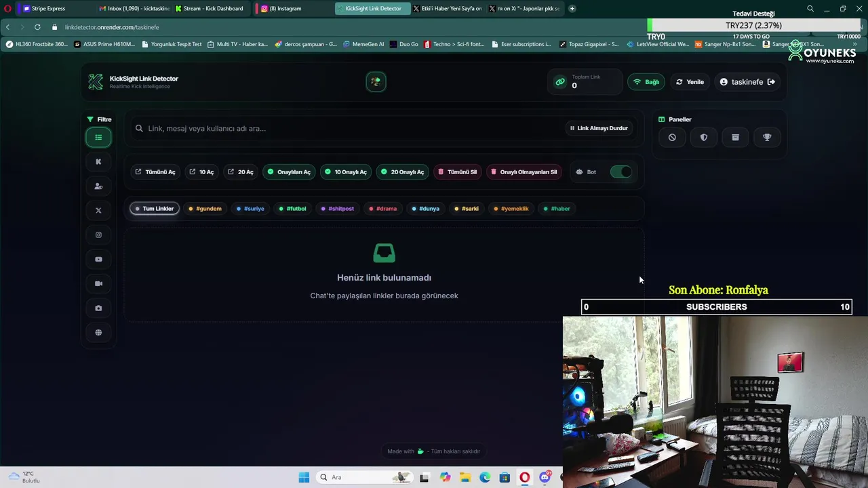Click the green center header icon

coord(376,82)
